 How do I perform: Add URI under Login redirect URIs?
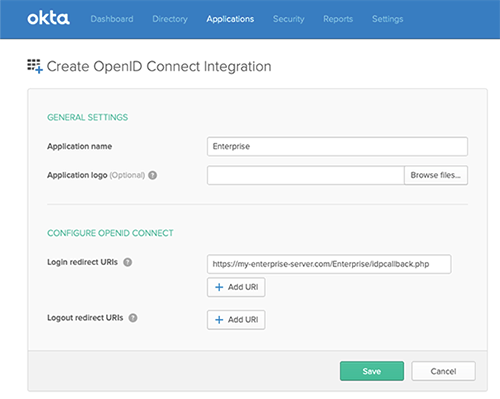pos(236,287)
